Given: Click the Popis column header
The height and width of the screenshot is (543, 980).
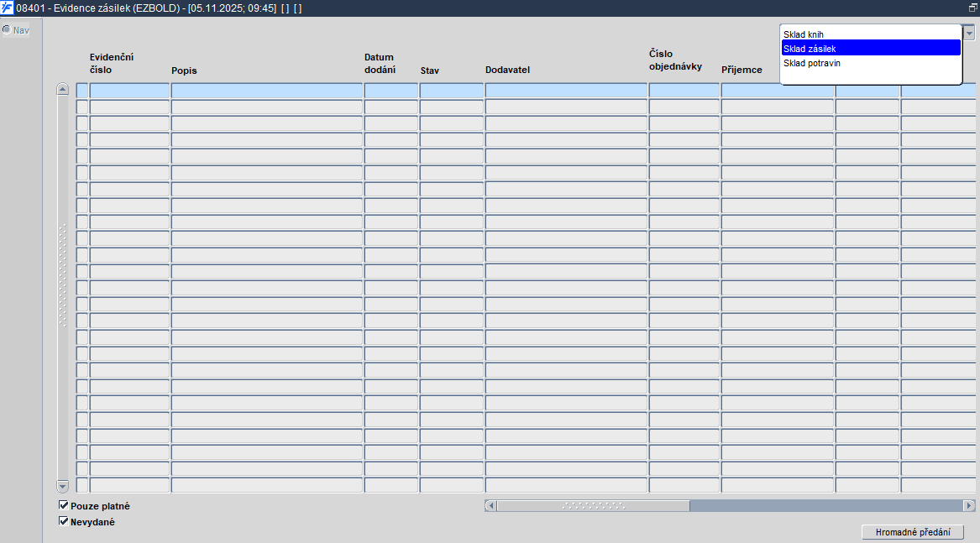Looking at the screenshot, I should click(x=184, y=70).
